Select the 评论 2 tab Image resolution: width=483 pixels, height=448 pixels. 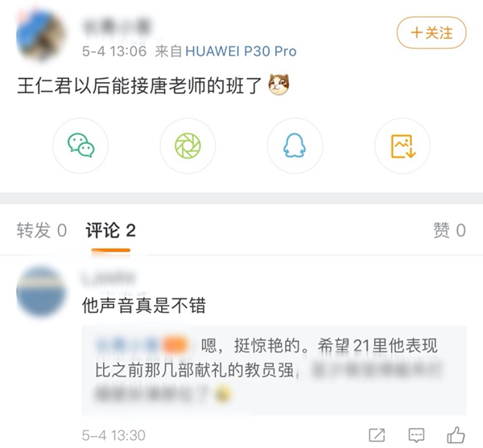[x=110, y=230]
